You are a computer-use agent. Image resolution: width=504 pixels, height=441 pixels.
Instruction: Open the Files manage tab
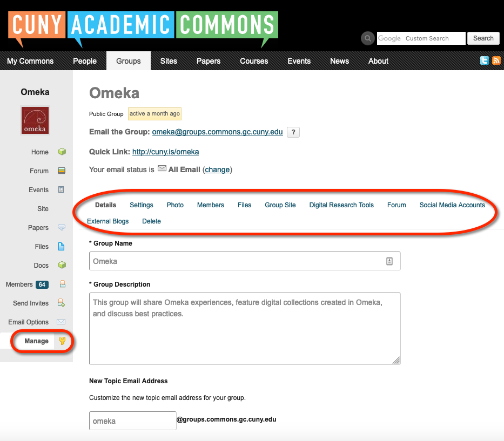coord(245,205)
